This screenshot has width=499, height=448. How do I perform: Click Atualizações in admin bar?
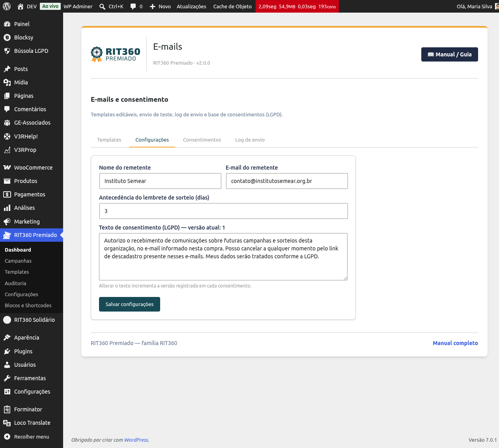pos(191,6)
